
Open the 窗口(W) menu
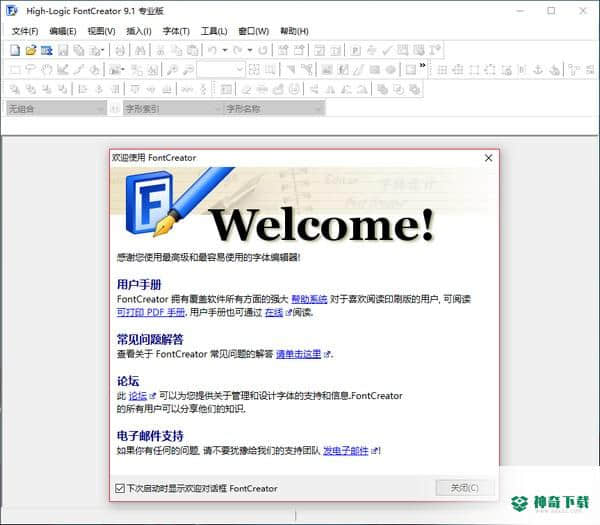[254, 31]
